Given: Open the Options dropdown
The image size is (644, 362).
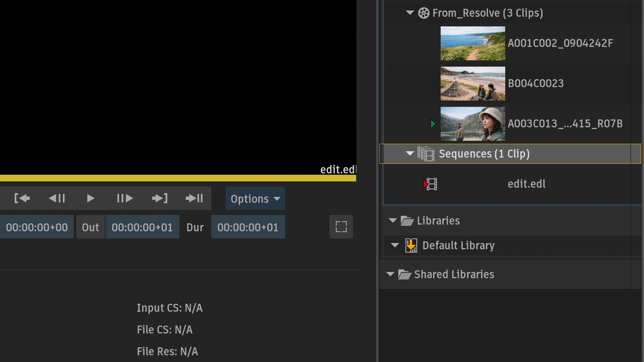Looking at the screenshot, I should pos(255,199).
